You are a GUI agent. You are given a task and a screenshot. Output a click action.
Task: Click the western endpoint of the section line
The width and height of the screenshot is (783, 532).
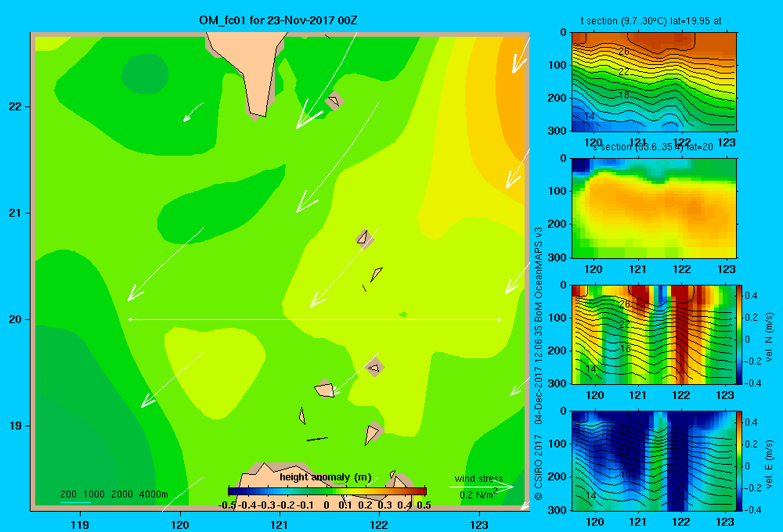pyautogui.click(x=130, y=319)
